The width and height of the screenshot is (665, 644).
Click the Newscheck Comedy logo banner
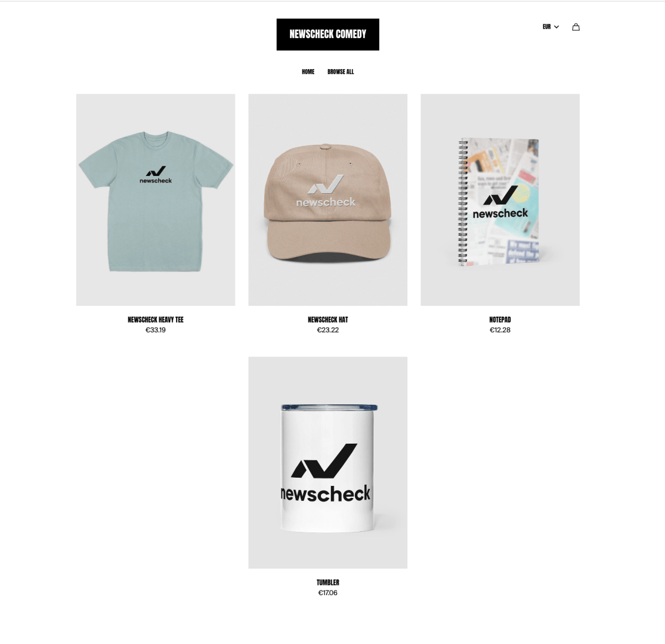point(328,35)
